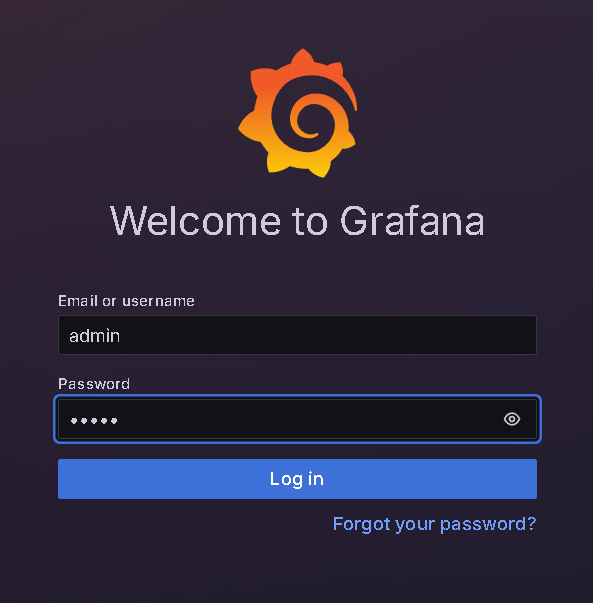Focus the Password input field
The height and width of the screenshot is (603, 593).
(297, 419)
